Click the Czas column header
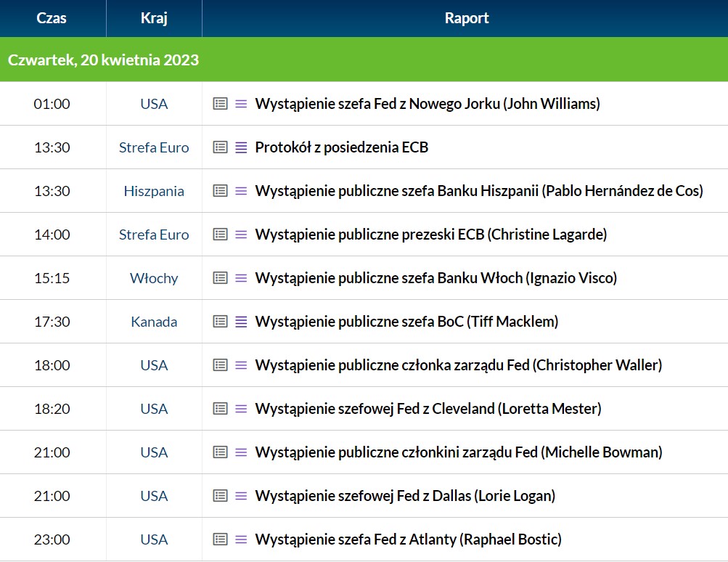The height and width of the screenshot is (562, 728). [x=53, y=18]
